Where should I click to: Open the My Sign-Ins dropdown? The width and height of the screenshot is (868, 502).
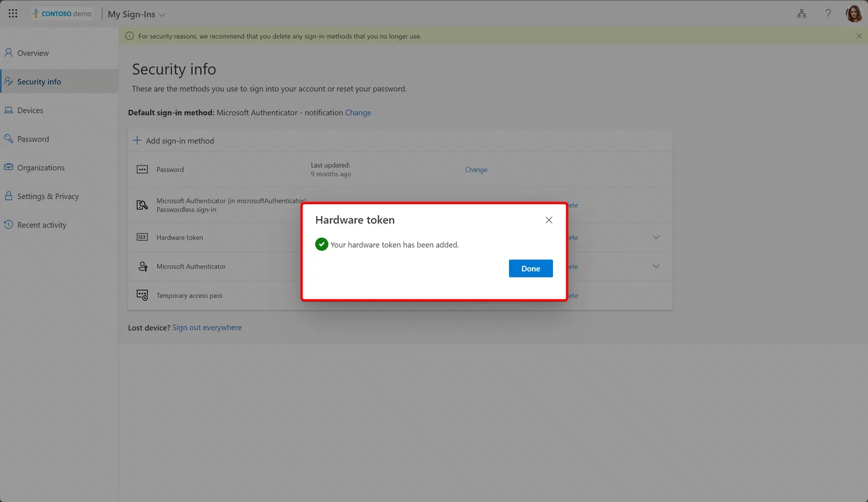[136, 14]
